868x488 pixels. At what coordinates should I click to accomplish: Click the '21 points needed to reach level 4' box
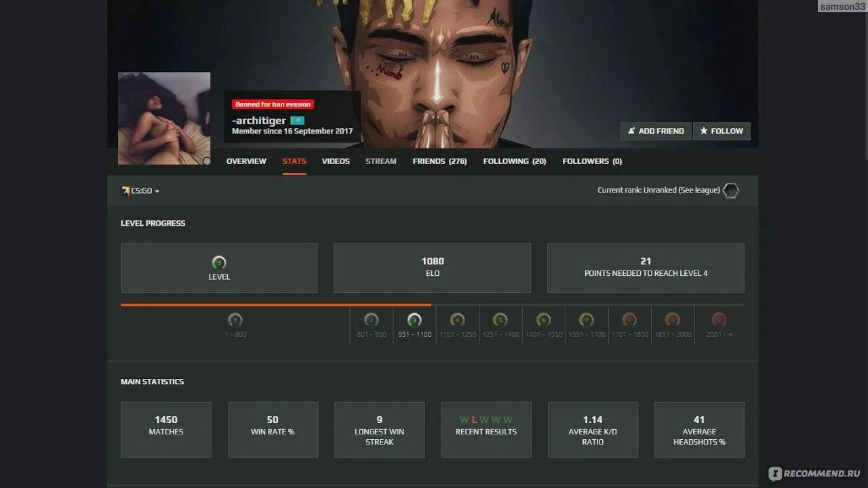click(x=646, y=268)
